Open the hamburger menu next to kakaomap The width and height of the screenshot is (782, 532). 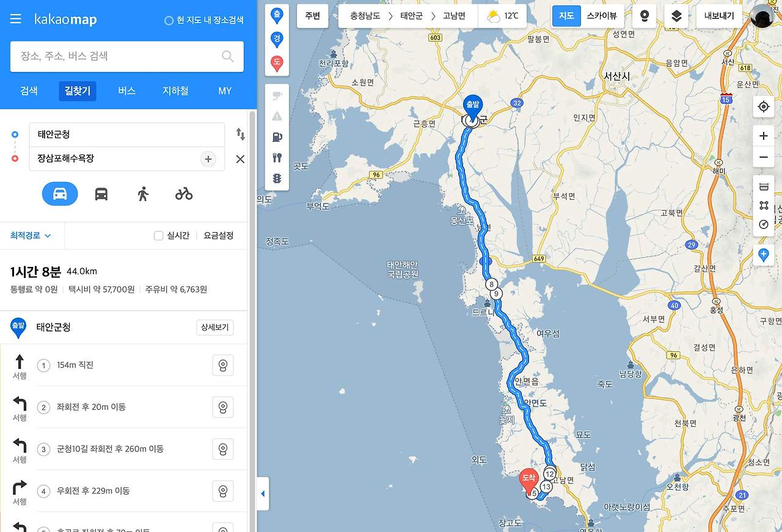(16, 19)
